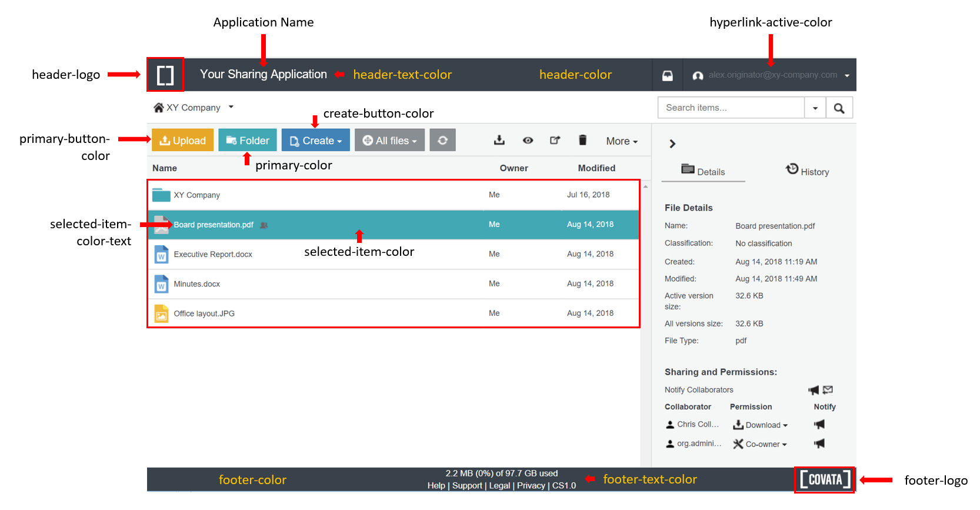The image size is (980, 510).
Task: Click the Office layout.JPG image icon
Action: point(161,314)
